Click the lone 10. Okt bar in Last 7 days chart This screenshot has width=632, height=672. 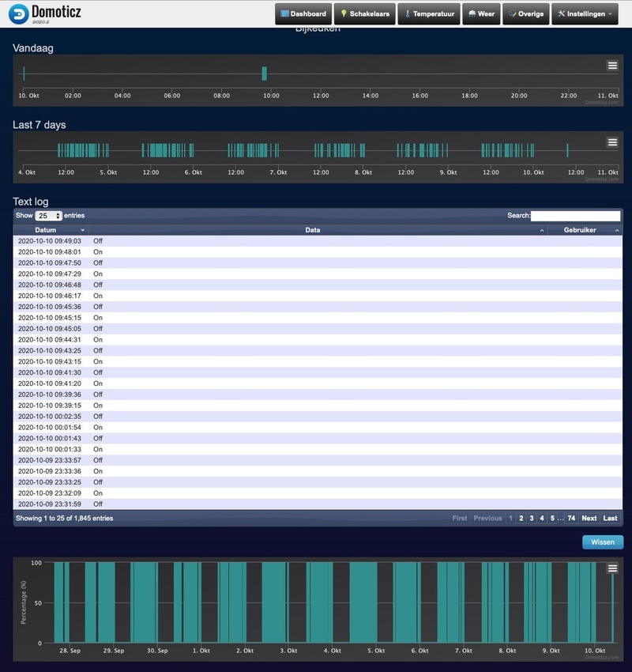point(567,150)
